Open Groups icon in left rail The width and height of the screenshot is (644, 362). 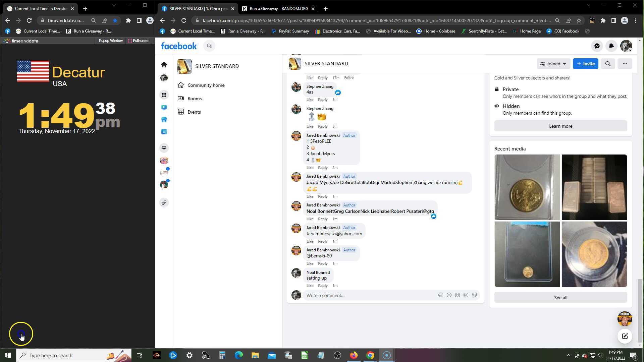[x=164, y=148]
